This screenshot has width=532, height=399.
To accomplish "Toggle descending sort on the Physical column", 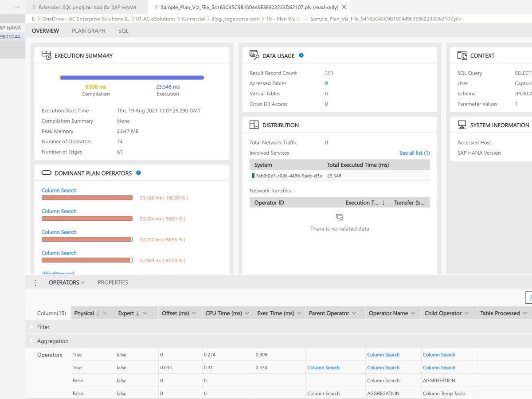I will click(98, 313).
